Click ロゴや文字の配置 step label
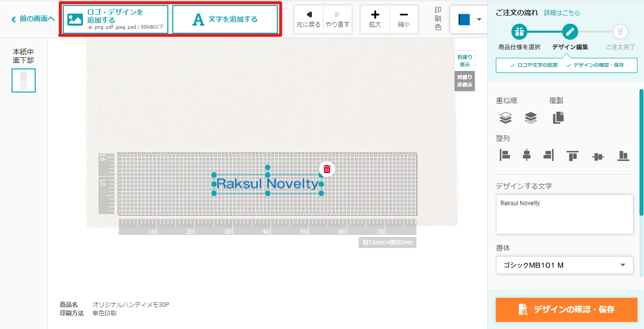The height and width of the screenshot is (329, 644). pyautogui.click(x=533, y=65)
